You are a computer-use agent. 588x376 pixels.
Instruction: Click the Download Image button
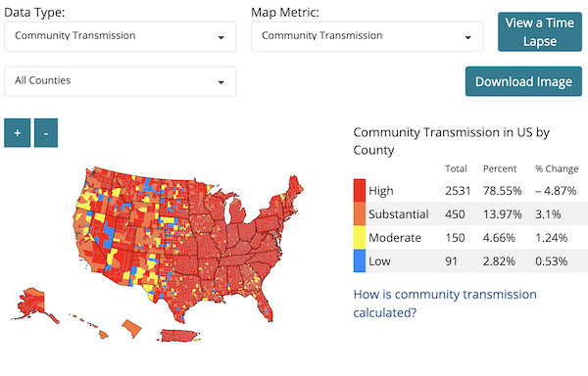coord(523,81)
